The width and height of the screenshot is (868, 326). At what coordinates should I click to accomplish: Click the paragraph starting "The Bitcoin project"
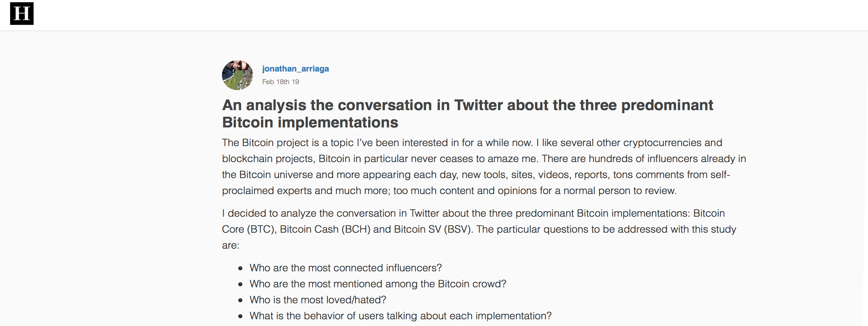(x=484, y=166)
